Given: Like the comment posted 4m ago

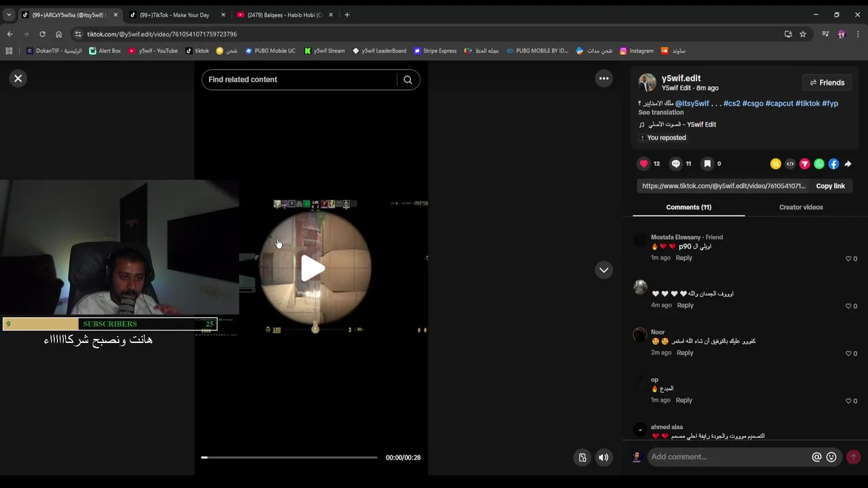Looking at the screenshot, I should tap(848, 306).
